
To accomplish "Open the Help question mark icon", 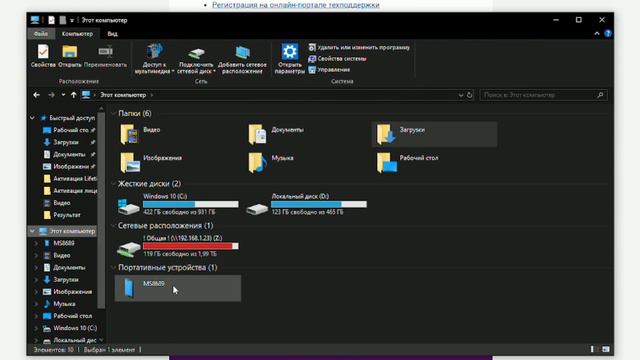I will pos(608,33).
